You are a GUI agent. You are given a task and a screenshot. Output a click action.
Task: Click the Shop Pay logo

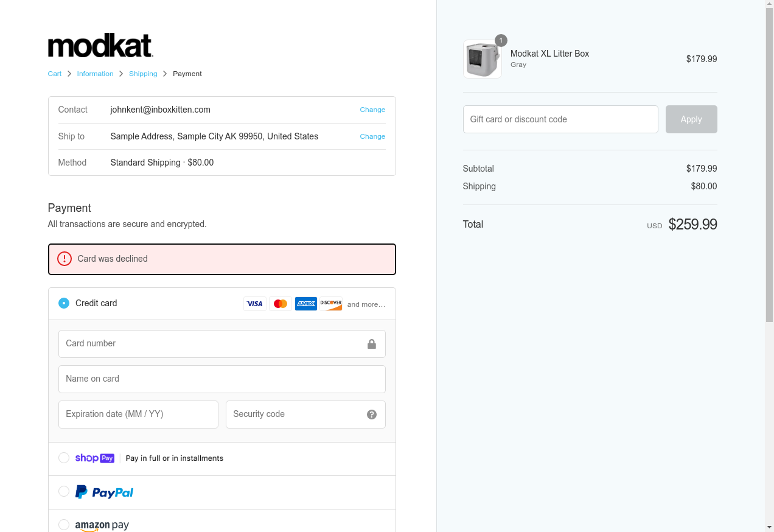tap(95, 458)
